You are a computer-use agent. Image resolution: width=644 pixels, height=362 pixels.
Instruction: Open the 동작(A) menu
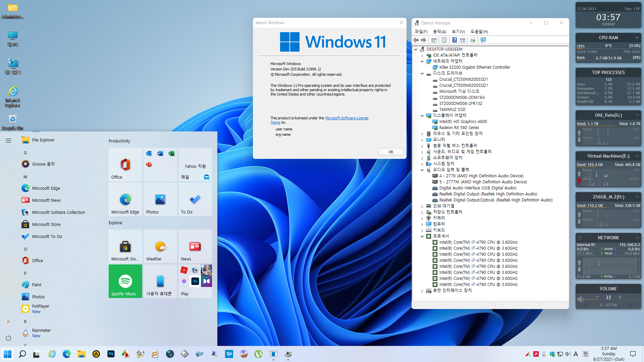tap(440, 32)
